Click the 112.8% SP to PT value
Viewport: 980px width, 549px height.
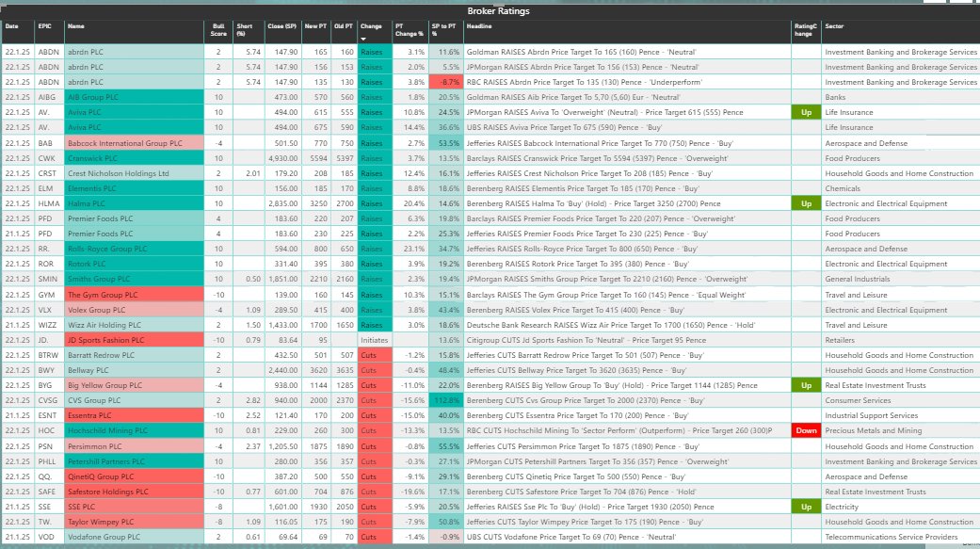445,400
